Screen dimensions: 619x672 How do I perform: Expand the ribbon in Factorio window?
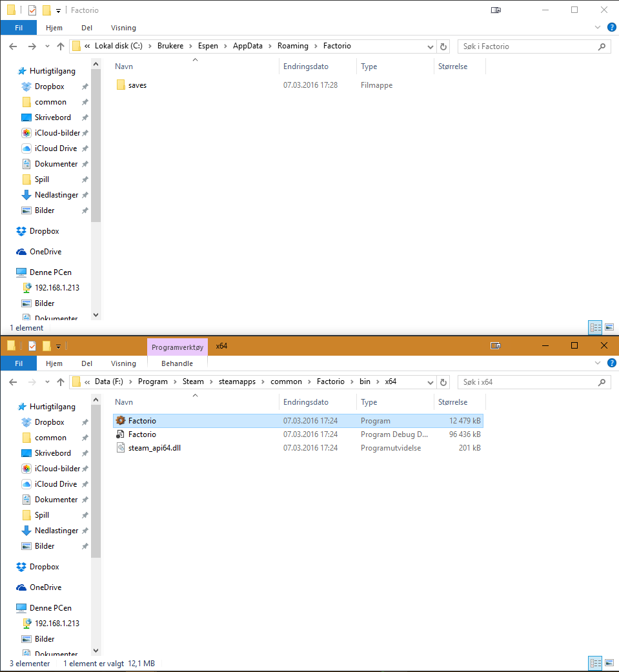[598, 27]
